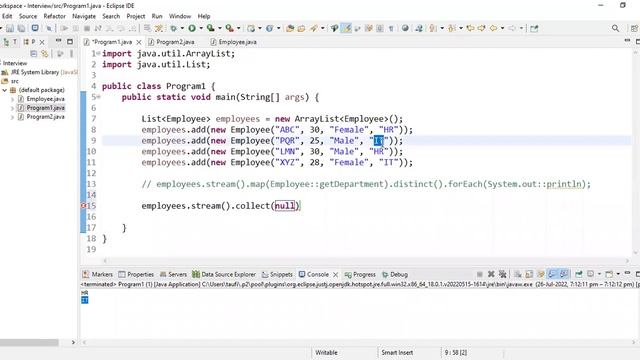Open the Display Selected Console dropdown arrow
Viewport: 640px width, 360px height.
(x=600, y=274)
